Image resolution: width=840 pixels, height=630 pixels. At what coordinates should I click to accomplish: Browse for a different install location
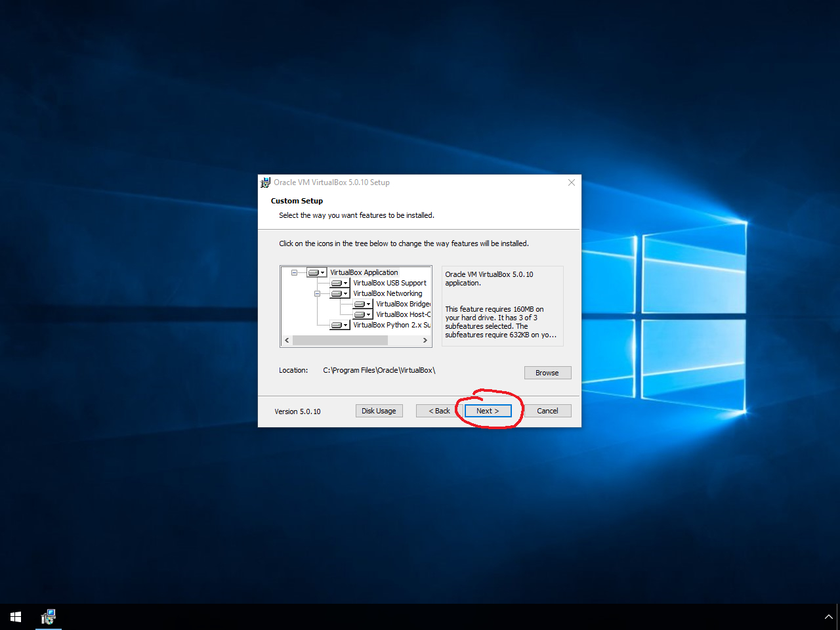(x=547, y=373)
